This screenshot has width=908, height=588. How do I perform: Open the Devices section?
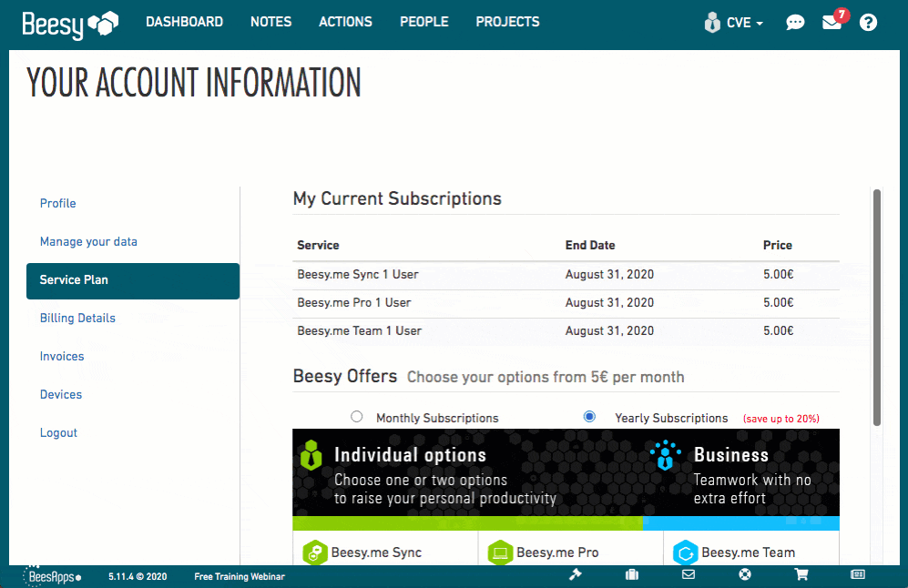pos(61,395)
